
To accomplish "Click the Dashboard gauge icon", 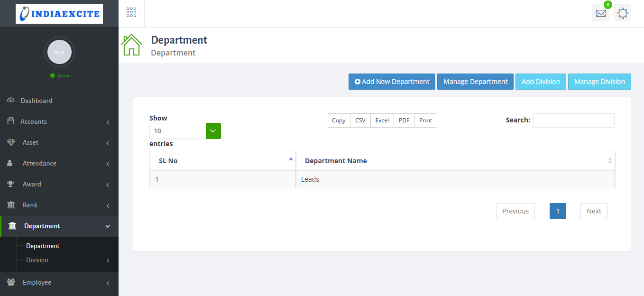I will 10,101.
